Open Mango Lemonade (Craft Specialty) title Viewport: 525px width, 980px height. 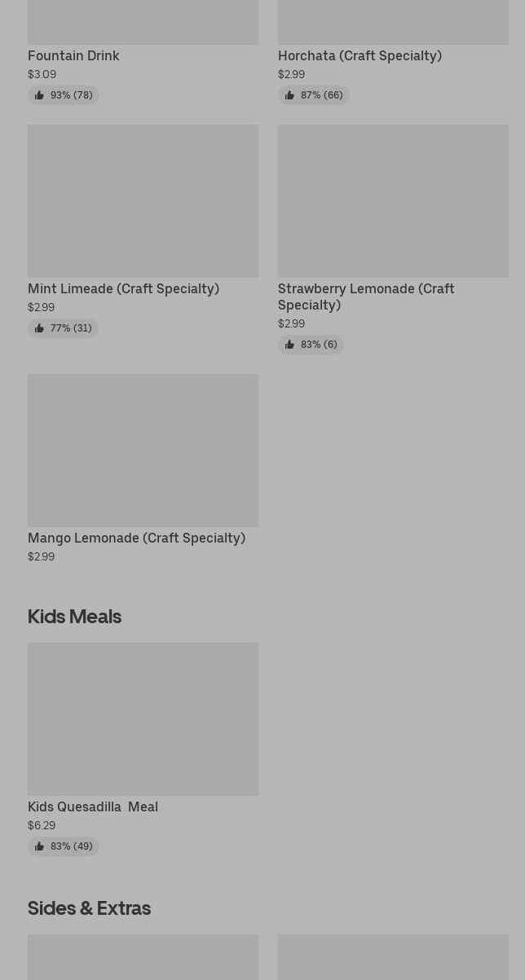[136, 538]
